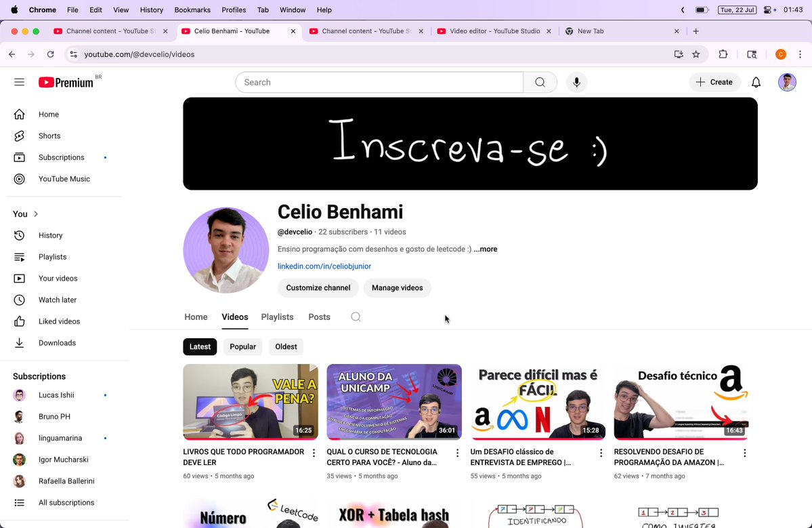The width and height of the screenshot is (812, 528).
Task: Open VALE A PENA video thumbnail
Action: [x=250, y=402]
